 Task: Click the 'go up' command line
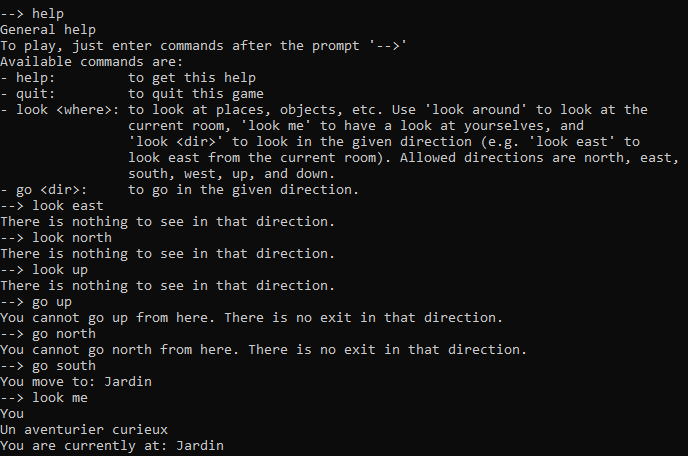(36, 302)
